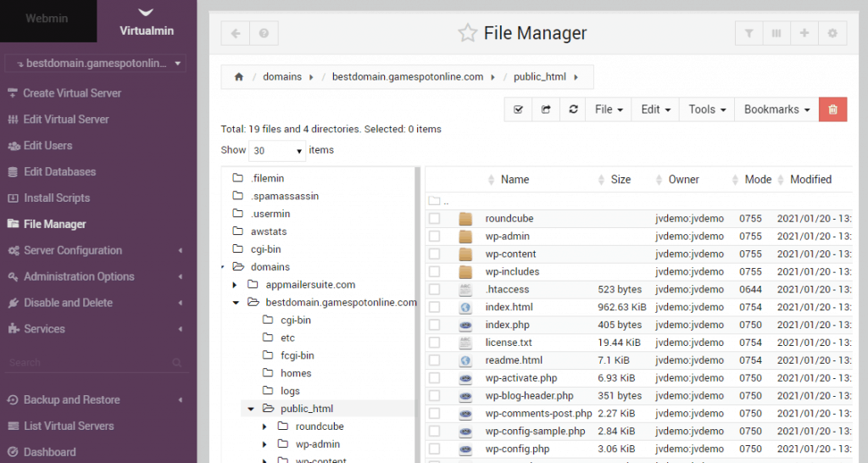Viewport: 868px width, 463px height.
Task: Click the red trash delete button
Action: coord(832,109)
